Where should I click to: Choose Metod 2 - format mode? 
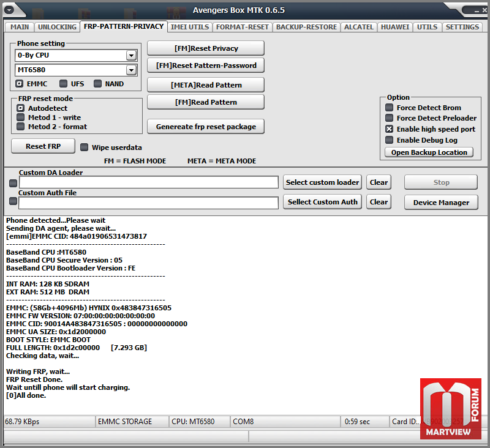(x=20, y=127)
